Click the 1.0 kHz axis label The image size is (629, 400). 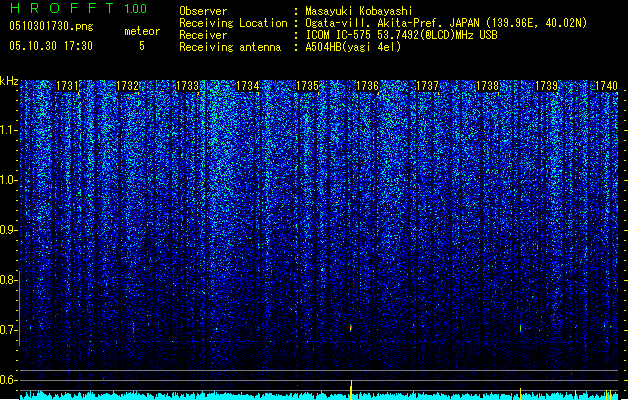(8, 180)
